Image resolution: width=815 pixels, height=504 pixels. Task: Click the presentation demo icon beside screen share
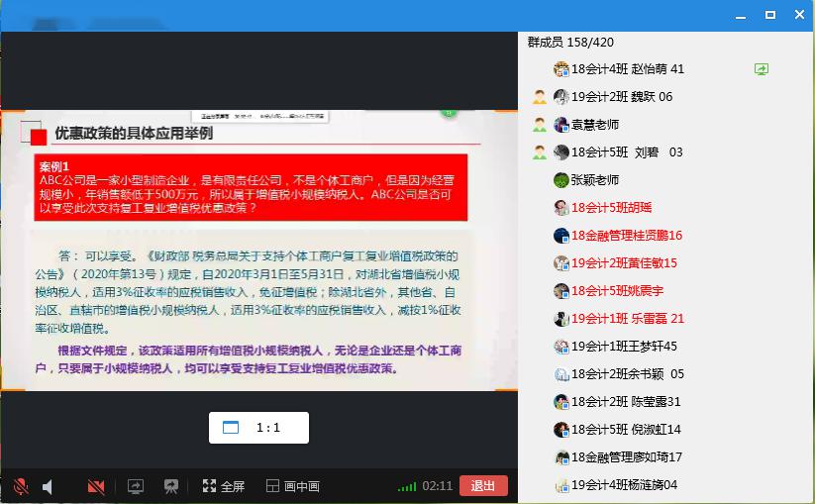pos(171,486)
